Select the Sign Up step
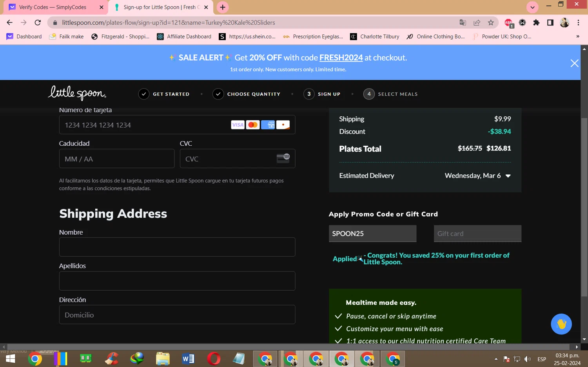This screenshot has height=367, width=588. click(322, 94)
